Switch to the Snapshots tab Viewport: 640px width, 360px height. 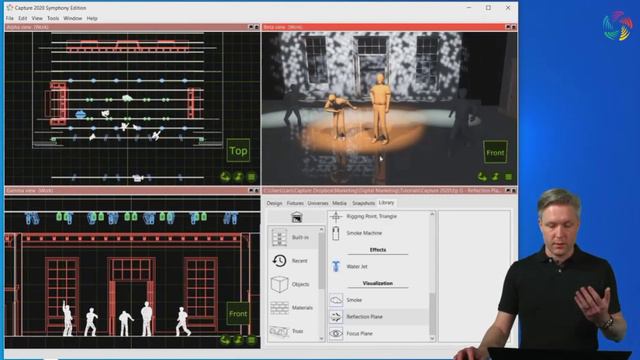point(363,203)
